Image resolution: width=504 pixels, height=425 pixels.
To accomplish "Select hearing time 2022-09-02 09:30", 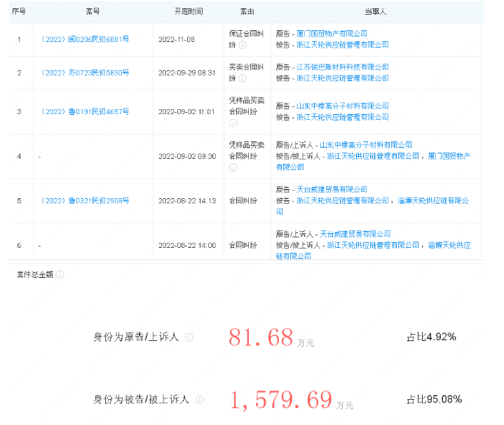I will 187,156.
